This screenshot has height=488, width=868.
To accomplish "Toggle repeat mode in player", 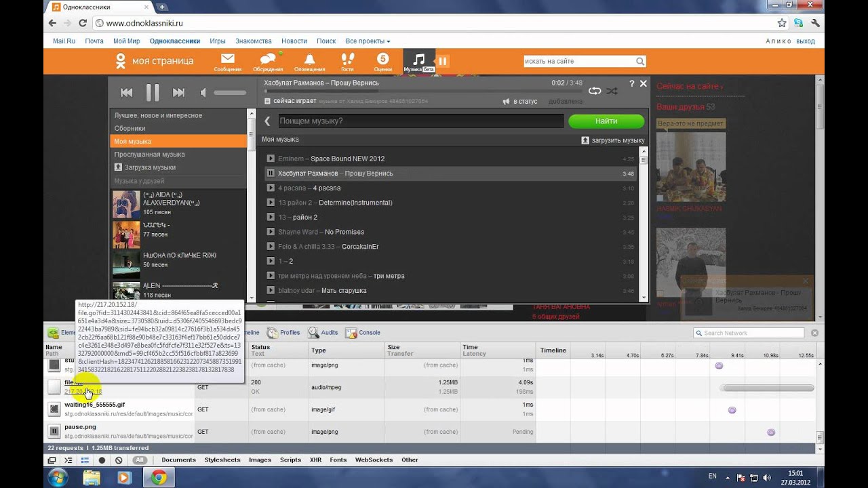I will point(595,91).
